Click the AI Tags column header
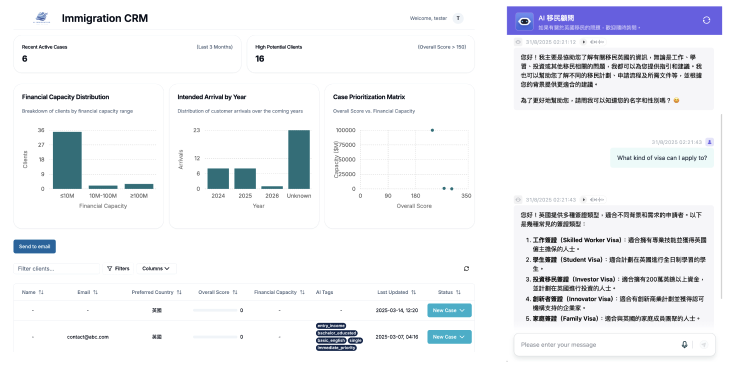732x382 pixels. 324,292
